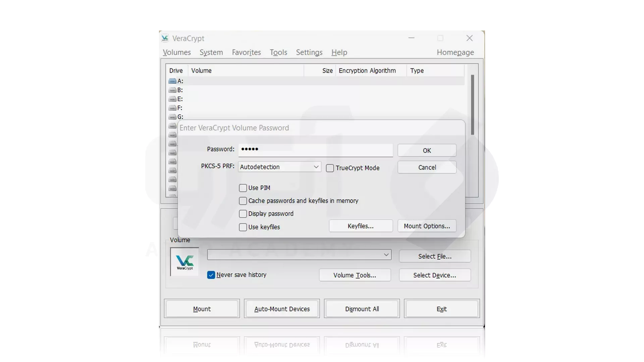Open Volume Tools...
Image resolution: width=644 pixels, height=362 pixels.
(x=355, y=275)
